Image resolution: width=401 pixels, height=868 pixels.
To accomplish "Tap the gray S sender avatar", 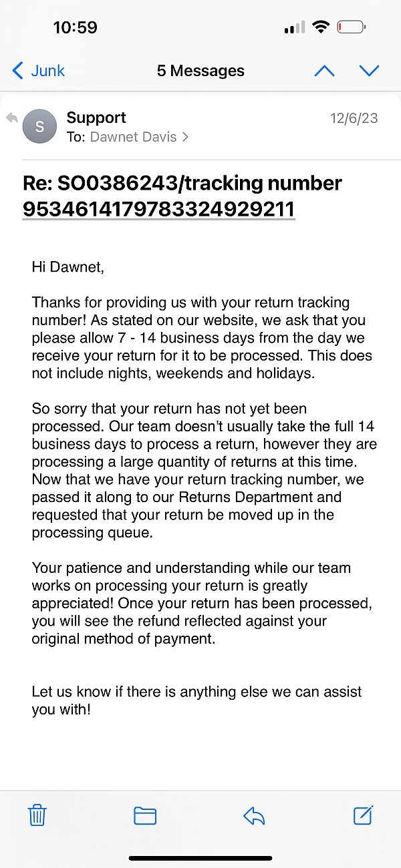I will pyautogui.click(x=39, y=126).
